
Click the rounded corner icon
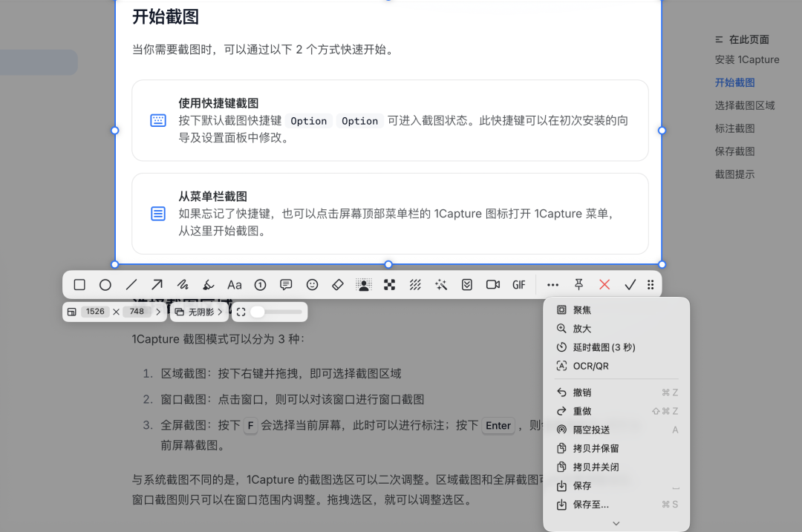pos(241,312)
